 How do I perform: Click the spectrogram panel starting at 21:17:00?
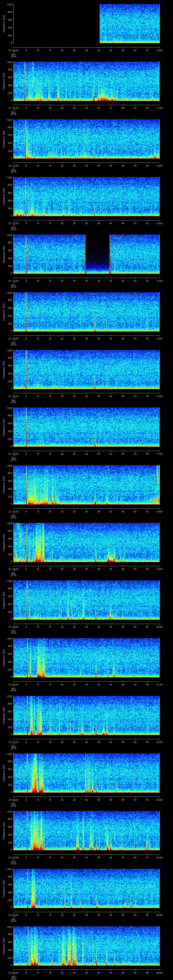point(87,485)
